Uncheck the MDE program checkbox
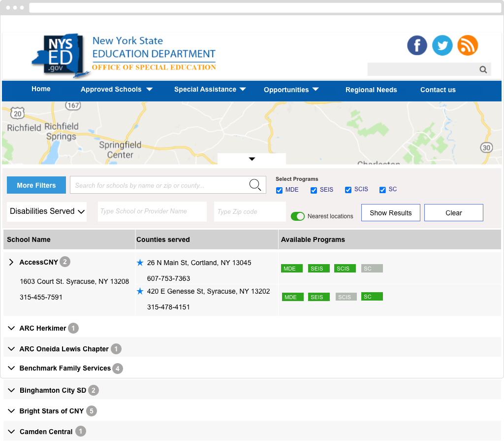 point(279,190)
